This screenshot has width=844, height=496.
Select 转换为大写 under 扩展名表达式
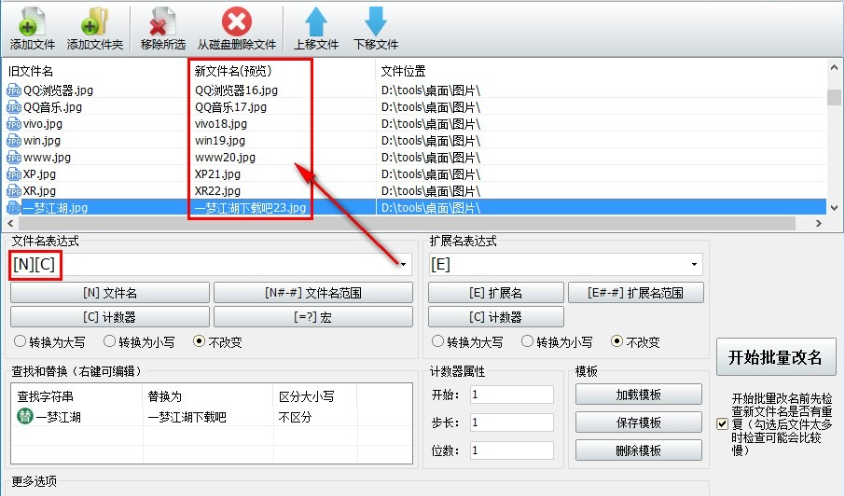click(x=438, y=341)
